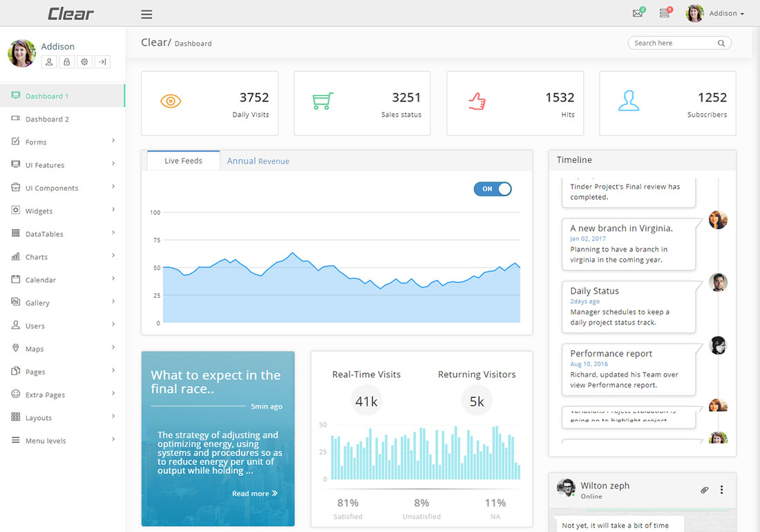Switch the Live Feeds ON toggle to off

coord(493,189)
